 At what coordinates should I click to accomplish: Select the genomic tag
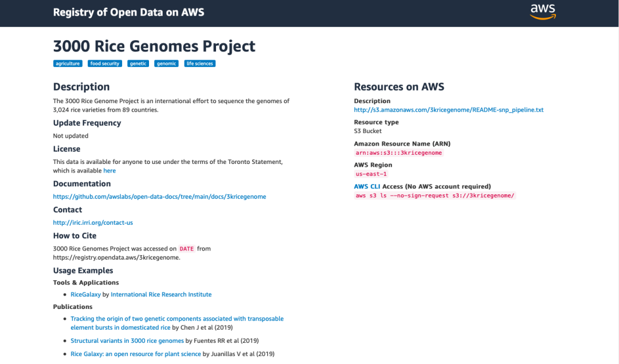[x=166, y=64]
